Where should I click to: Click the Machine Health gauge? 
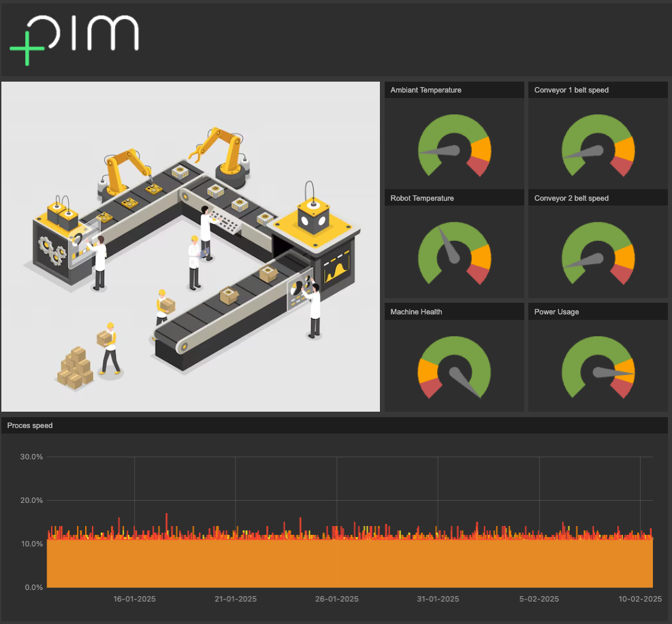coord(454,369)
